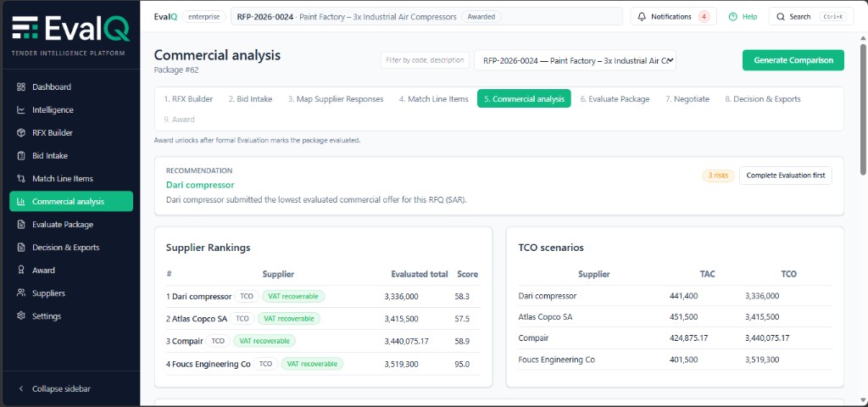Click the Dashboard grid icon in sidebar
This screenshot has width=868, height=407.
(x=21, y=87)
